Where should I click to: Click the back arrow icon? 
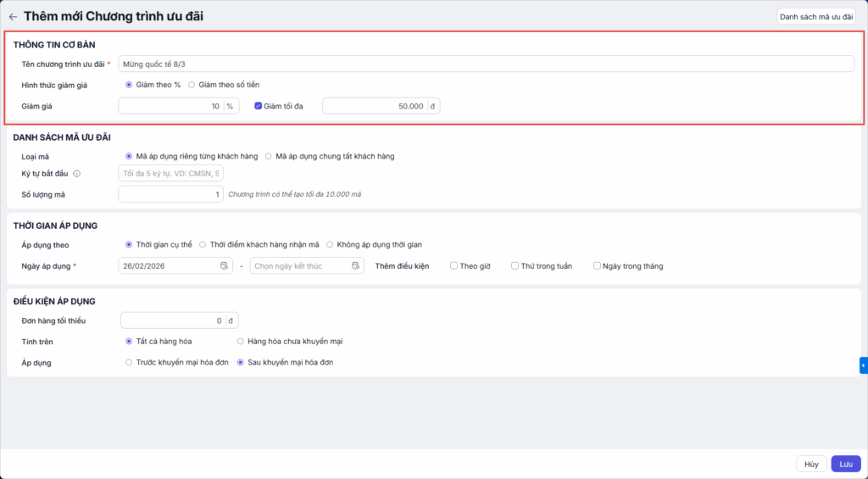point(13,16)
